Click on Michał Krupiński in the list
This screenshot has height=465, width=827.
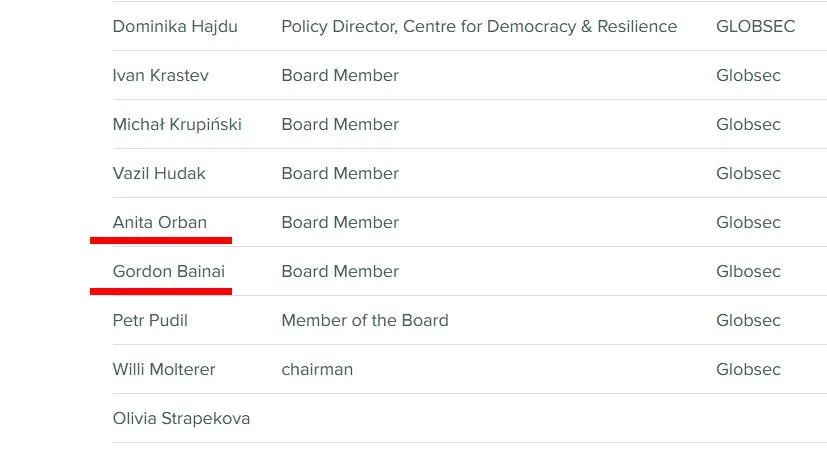pyautogui.click(x=177, y=125)
